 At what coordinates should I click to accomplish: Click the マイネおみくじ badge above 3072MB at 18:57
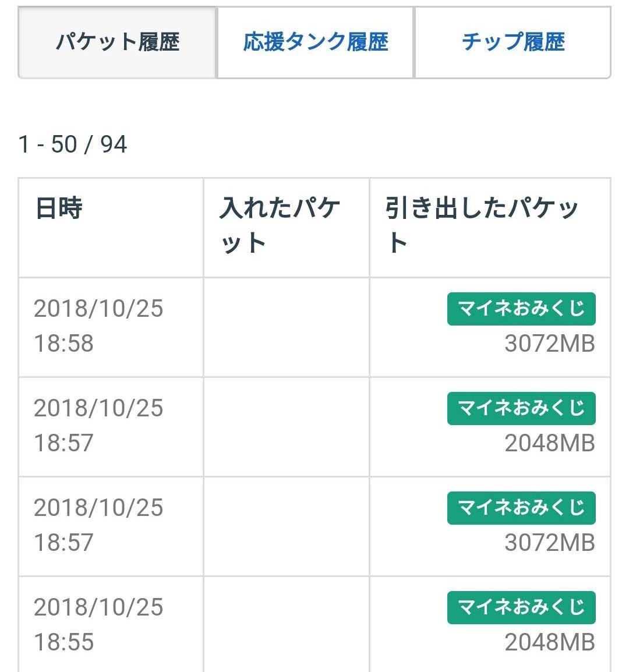tap(521, 508)
